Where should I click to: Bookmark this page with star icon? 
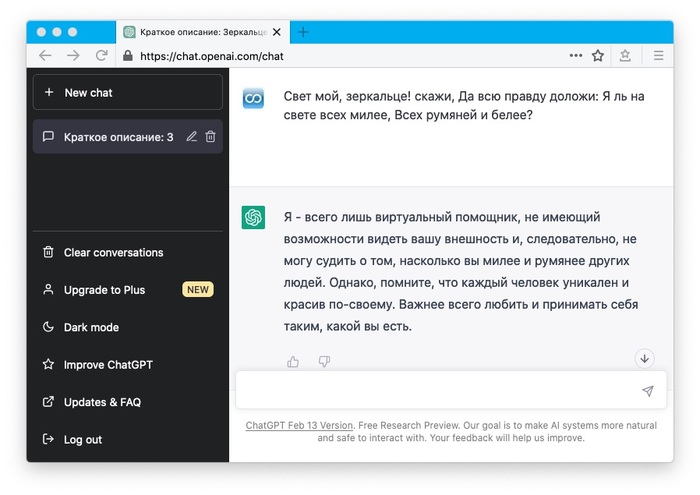(598, 56)
